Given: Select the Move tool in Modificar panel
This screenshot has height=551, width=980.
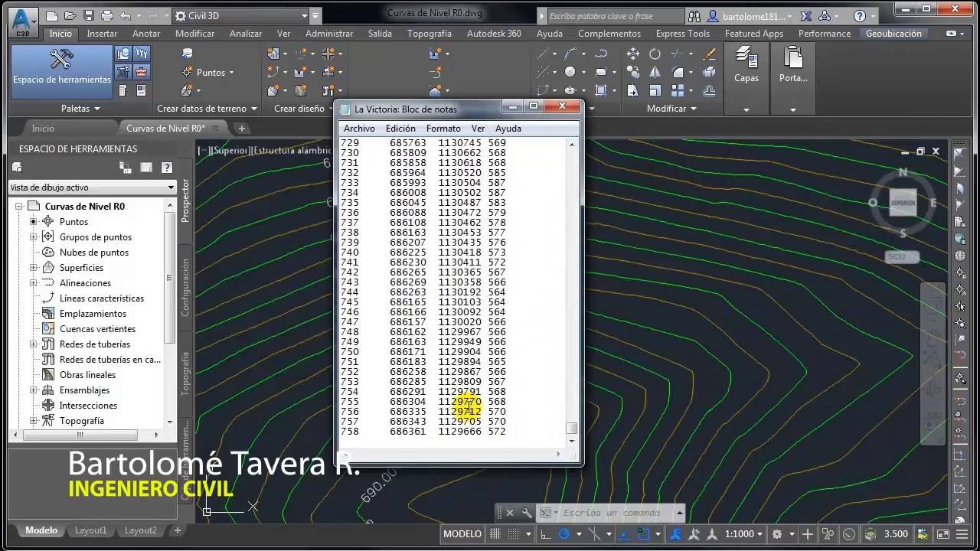Looking at the screenshot, I should point(633,54).
